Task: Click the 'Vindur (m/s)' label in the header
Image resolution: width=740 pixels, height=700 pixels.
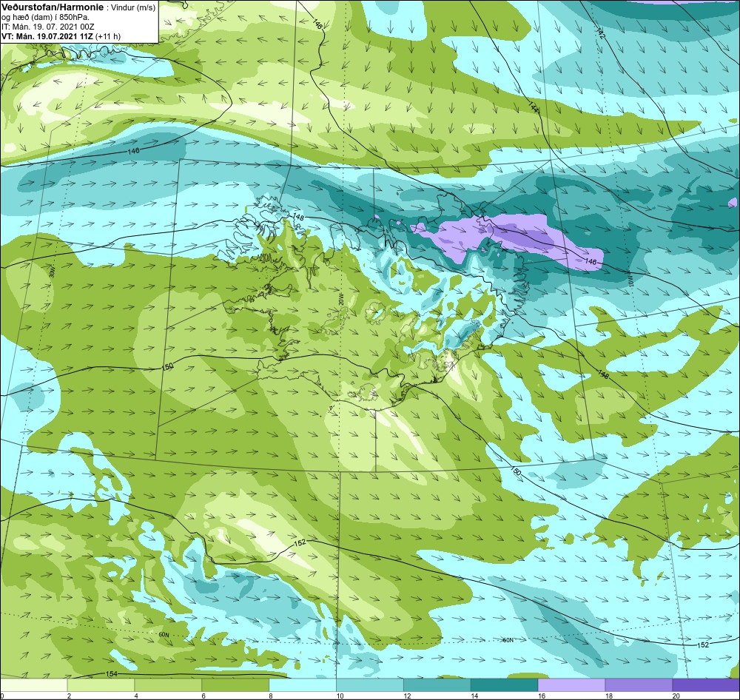Action: click(132, 8)
